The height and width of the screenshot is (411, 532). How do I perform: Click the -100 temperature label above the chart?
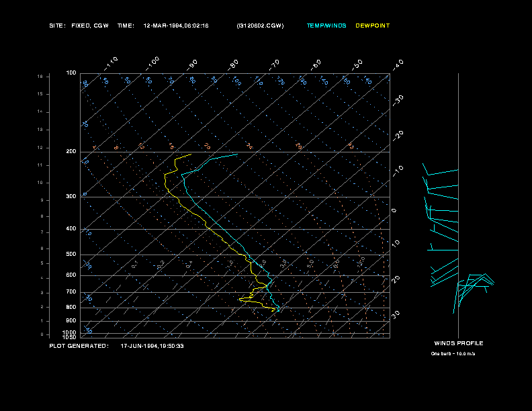pos(152,64)
